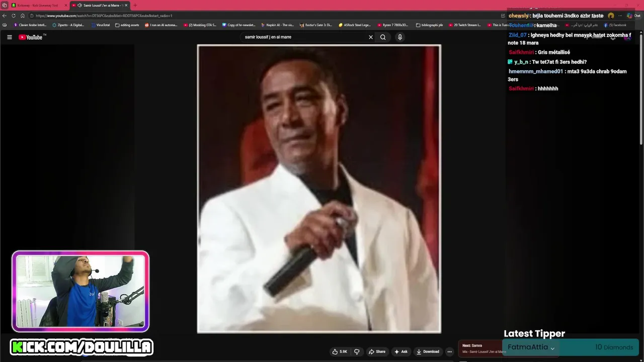The height and width of the screenshot is (362, 644).
Task: Open the Copilot Chat button
Action: click(633, 16)
